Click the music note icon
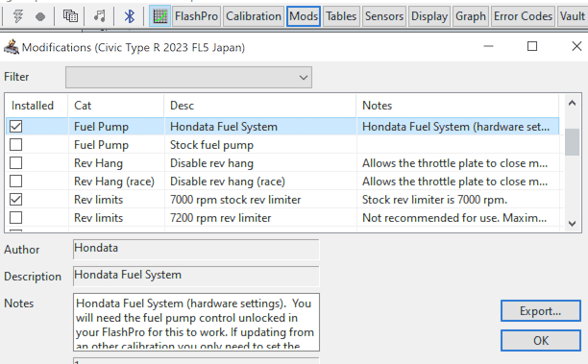Viewport: 588px width, 364px height. 100,16
